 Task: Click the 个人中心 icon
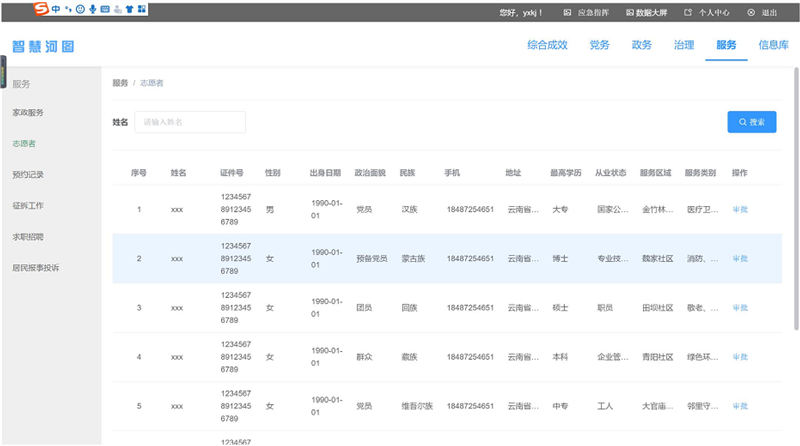point(688,12)
